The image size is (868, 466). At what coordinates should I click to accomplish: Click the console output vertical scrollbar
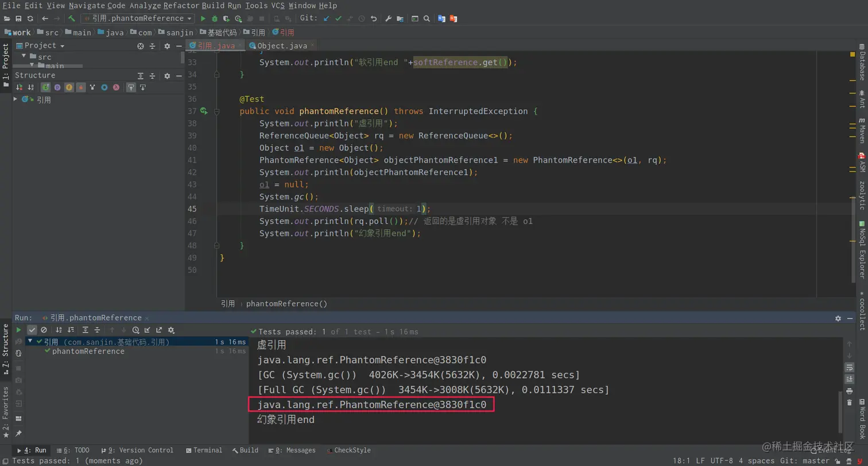pyautogui.click(x=840, y=411)
